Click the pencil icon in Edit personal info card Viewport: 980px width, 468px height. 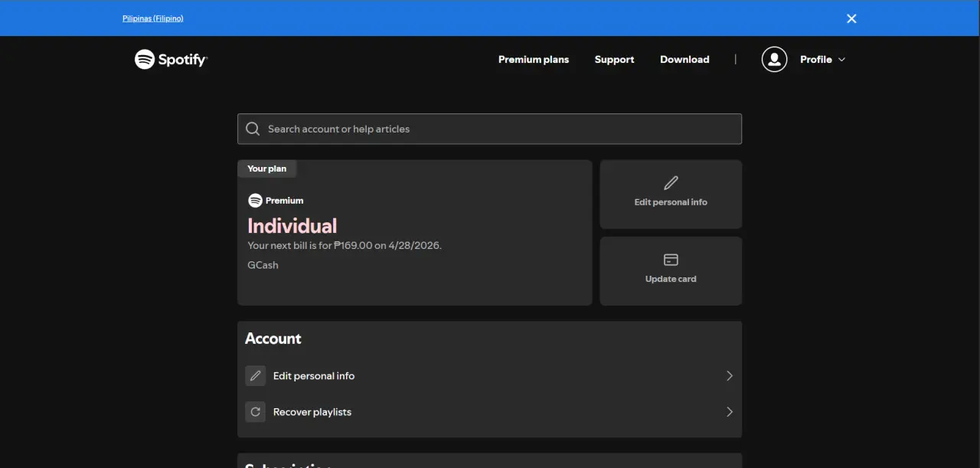pos(671,183)
